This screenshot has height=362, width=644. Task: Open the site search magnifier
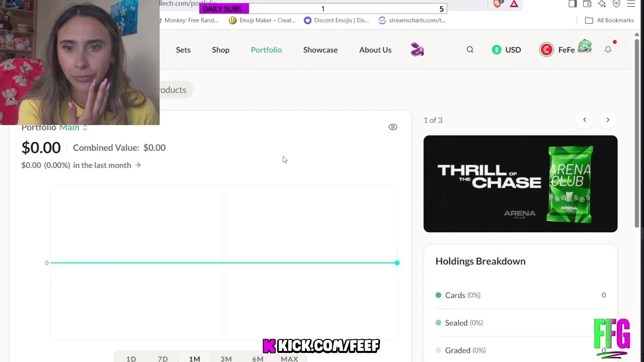click(x=470, y=50)
